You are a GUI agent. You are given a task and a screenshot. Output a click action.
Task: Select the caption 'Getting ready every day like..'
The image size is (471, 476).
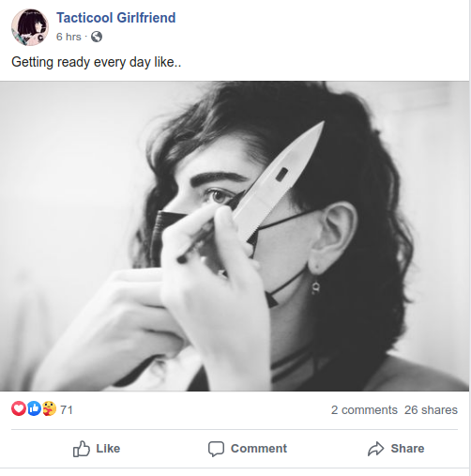[x=97, y=62]
